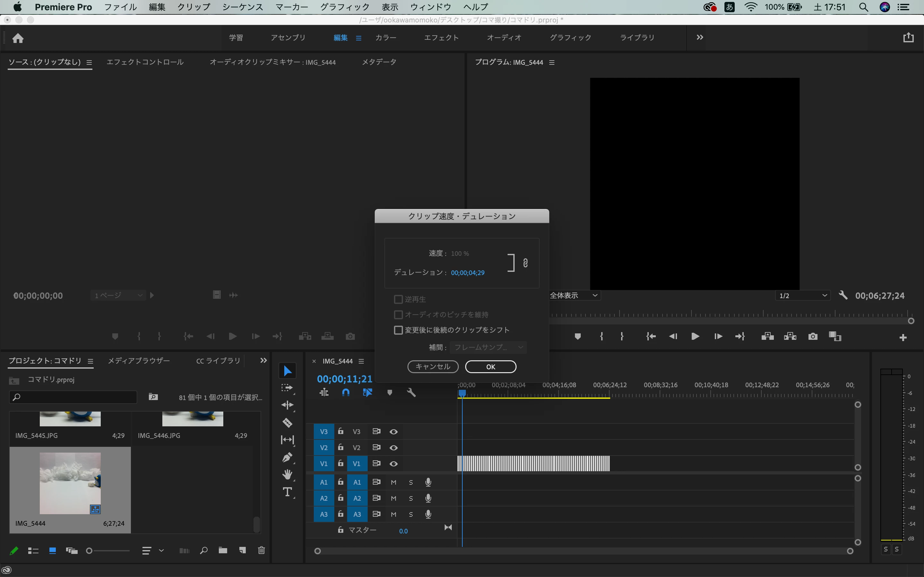Open Program monitor wrench settings

[x=843, y=295]
